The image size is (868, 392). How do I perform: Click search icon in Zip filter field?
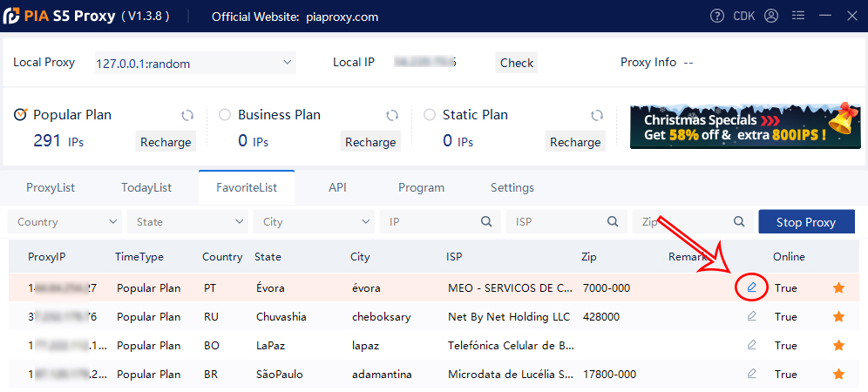739,221
